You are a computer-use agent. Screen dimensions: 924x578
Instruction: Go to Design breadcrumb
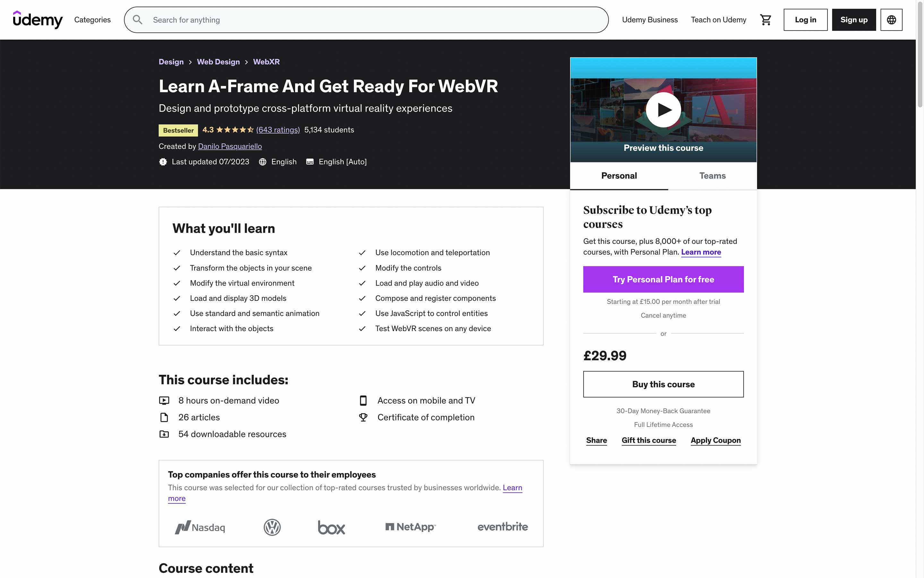coord(171,62)
